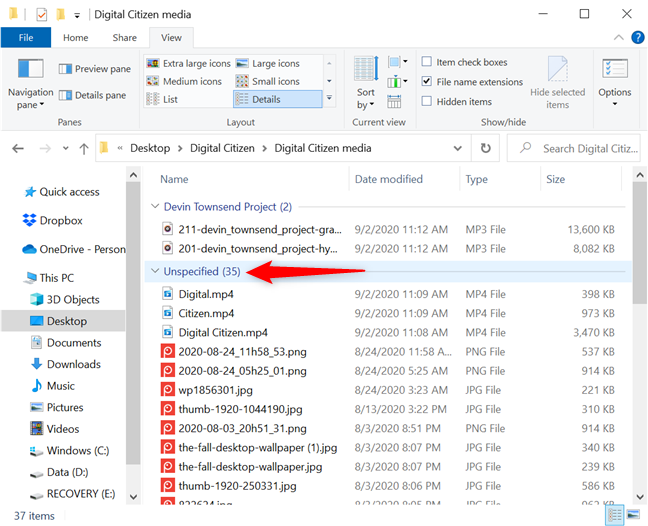Viewport: 648px width, 526px height.
Task: Click the New folder quick access icon
Action: click(x=60, y=14)
